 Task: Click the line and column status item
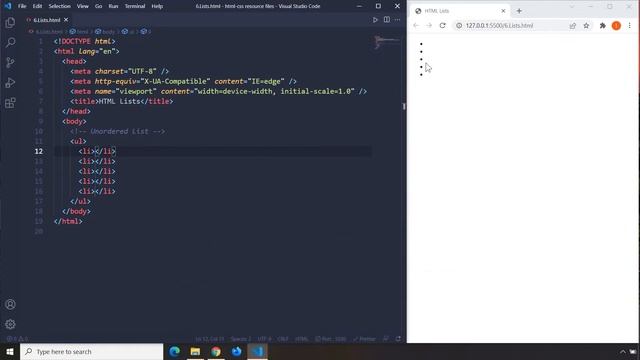pos(209,339)
